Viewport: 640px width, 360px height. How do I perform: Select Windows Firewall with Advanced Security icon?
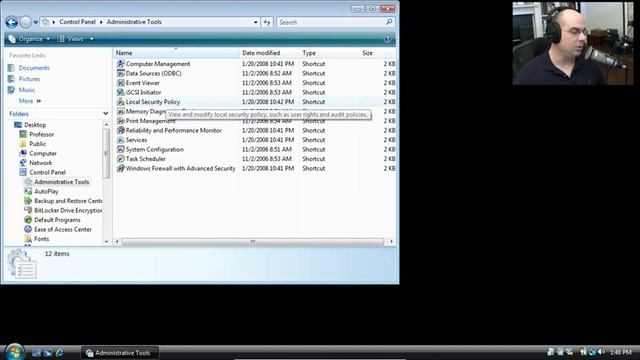[x=120, y=168]
